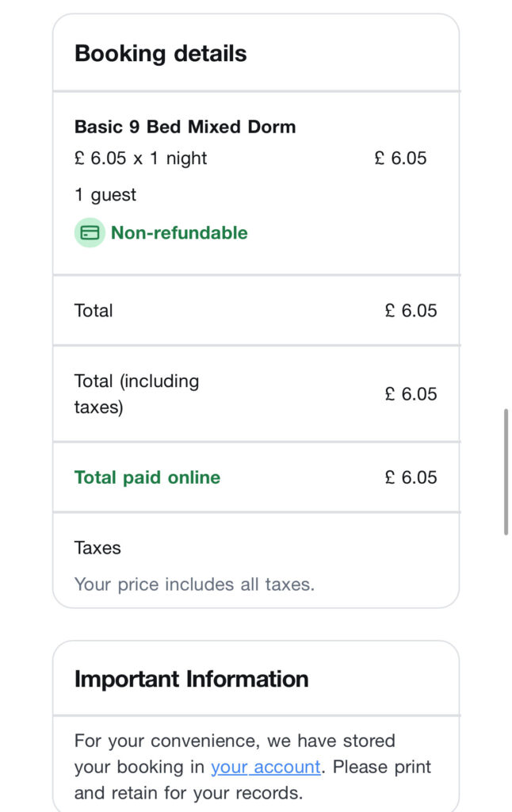512x812 pixels.
Task: Select the Please print and retain text
Action: tap(380, 767)
